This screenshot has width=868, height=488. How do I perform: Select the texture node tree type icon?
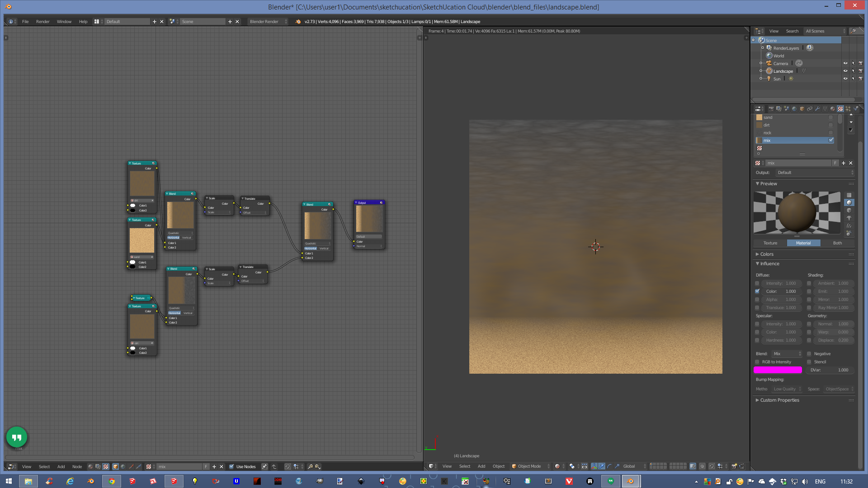106,466
